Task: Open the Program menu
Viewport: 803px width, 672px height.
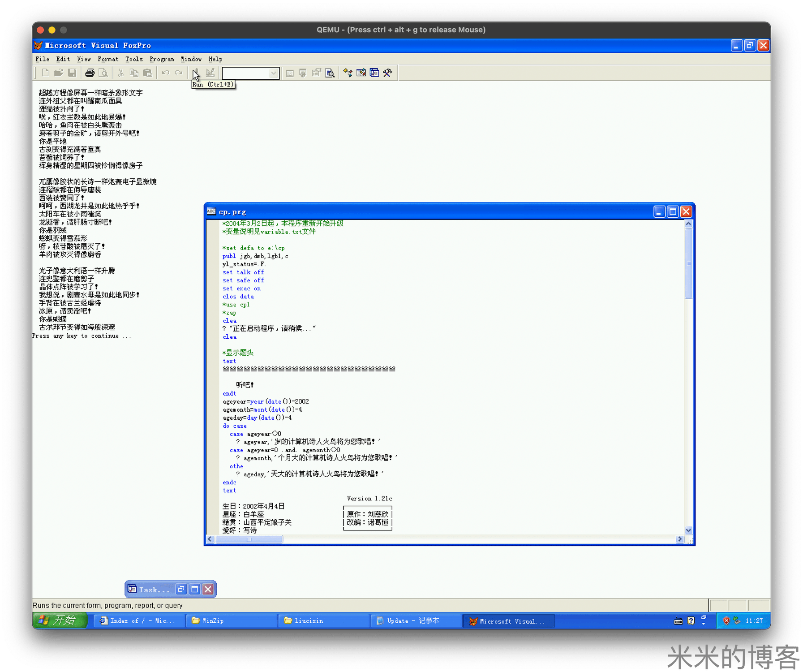Action: click(x=161, y=59)
